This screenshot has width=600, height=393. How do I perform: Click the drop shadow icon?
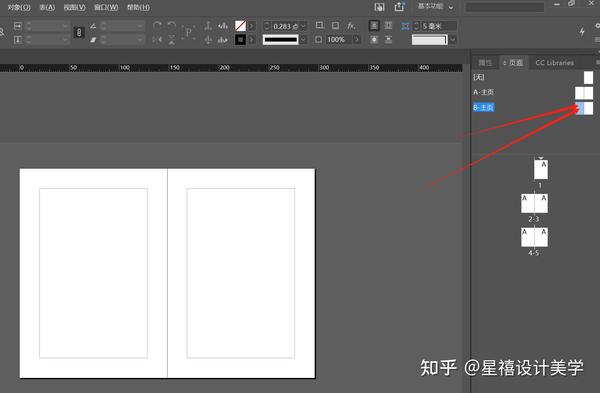click(x=335, y=26)
